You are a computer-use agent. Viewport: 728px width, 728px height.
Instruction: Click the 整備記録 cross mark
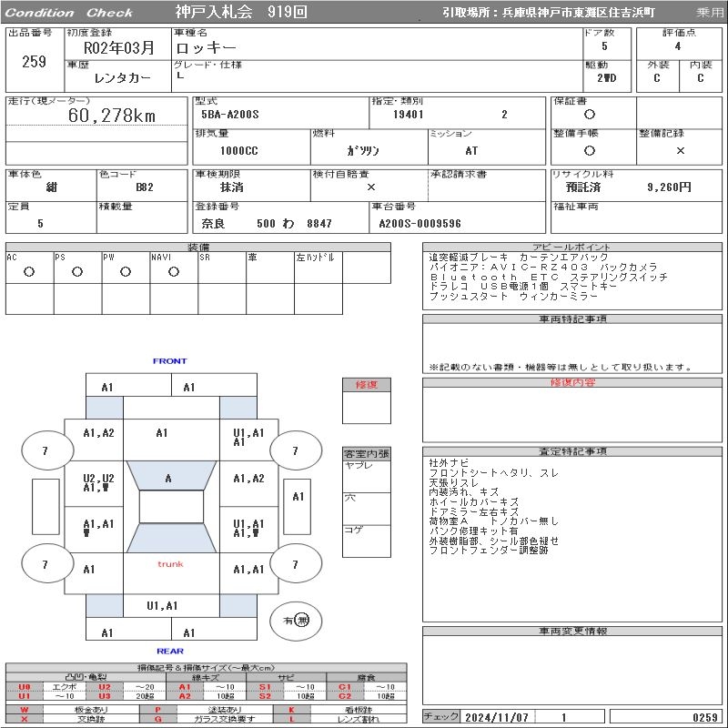tap(680, 150)
